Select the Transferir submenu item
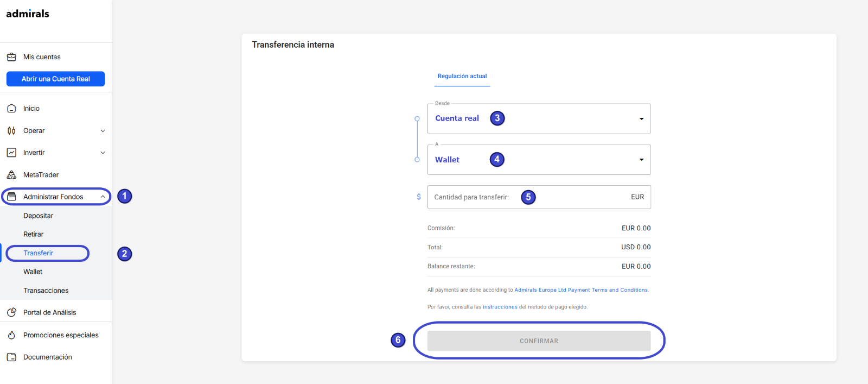 point(38,253)
